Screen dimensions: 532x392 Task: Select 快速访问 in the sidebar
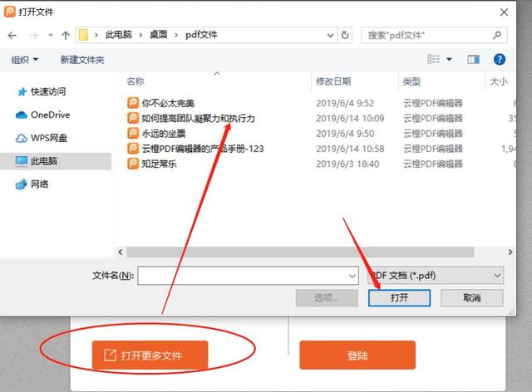[x=41, y=91]
